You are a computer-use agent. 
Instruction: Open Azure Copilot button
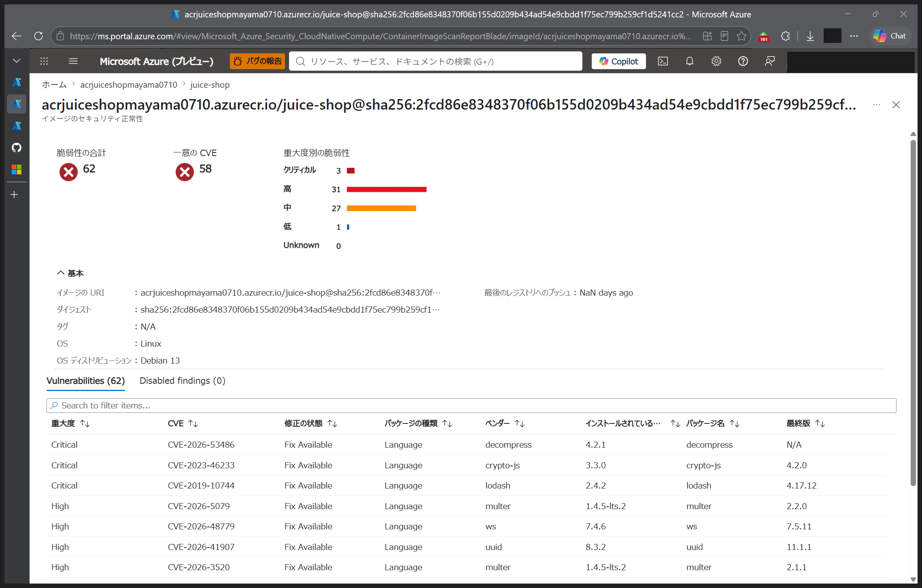click(x=618, y=61)
